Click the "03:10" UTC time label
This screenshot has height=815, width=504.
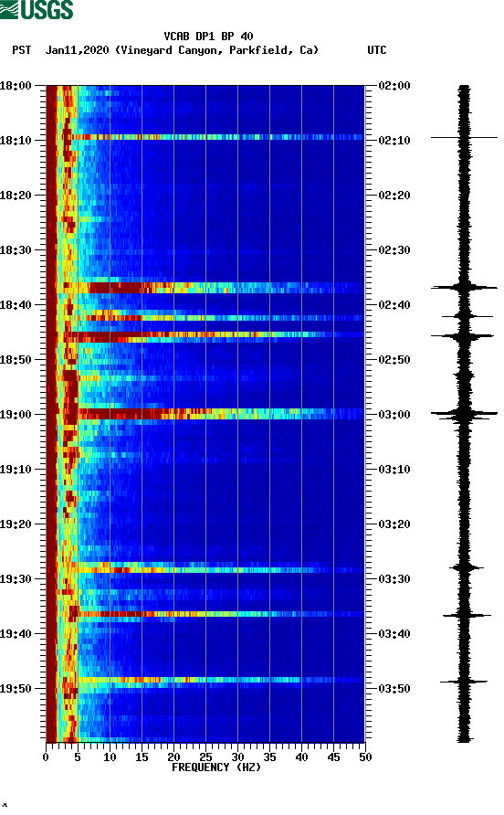point(394,470)
